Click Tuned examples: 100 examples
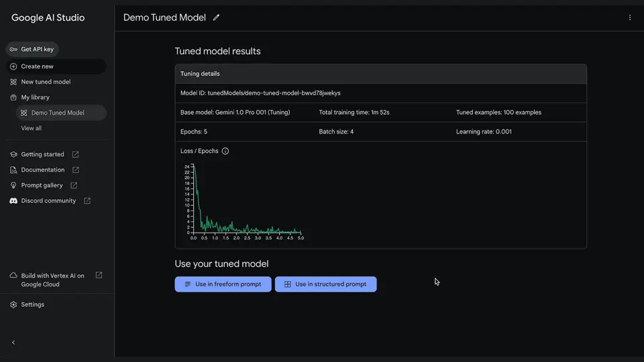 point(498,113)
